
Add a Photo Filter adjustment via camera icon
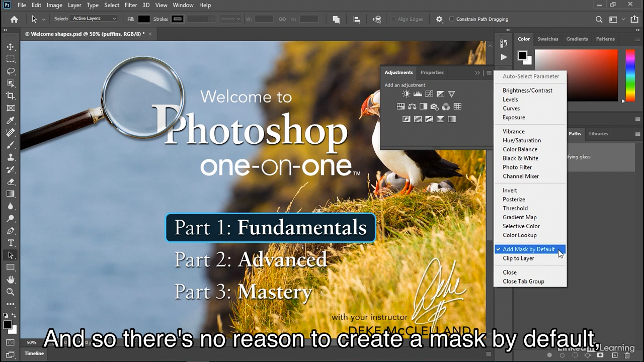point(435,107)
